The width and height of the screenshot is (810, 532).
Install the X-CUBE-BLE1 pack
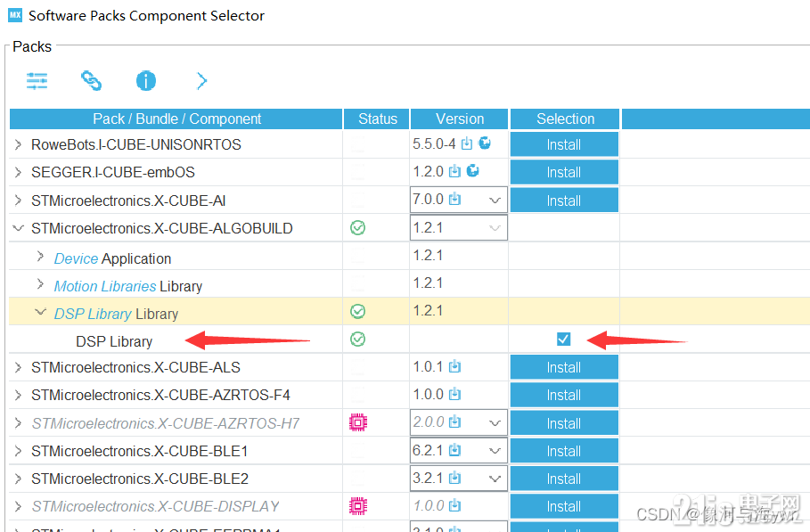[564, 451]
